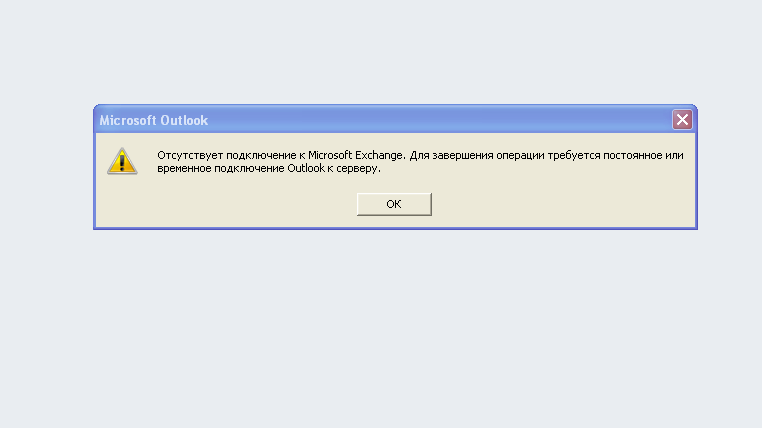Viewport: 762px width, 428px height.
Task: Click the gray background above the dialog
Action: coord(381,49)
